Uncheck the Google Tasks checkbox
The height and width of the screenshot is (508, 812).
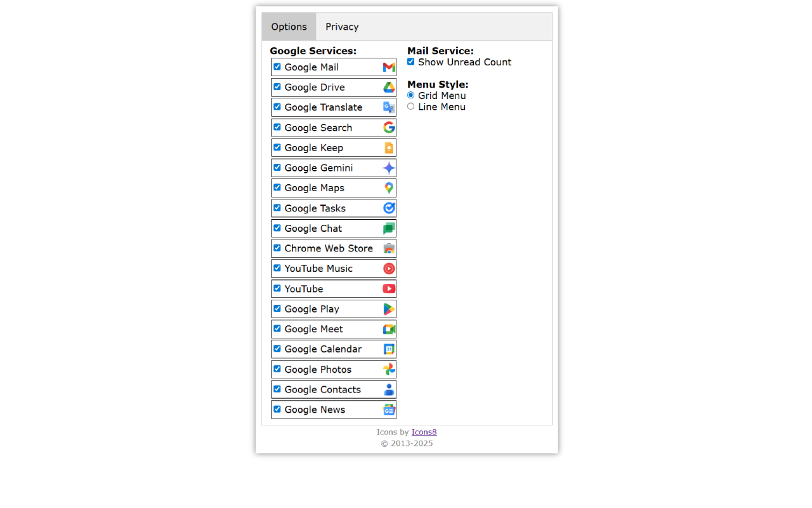[277, 208]
